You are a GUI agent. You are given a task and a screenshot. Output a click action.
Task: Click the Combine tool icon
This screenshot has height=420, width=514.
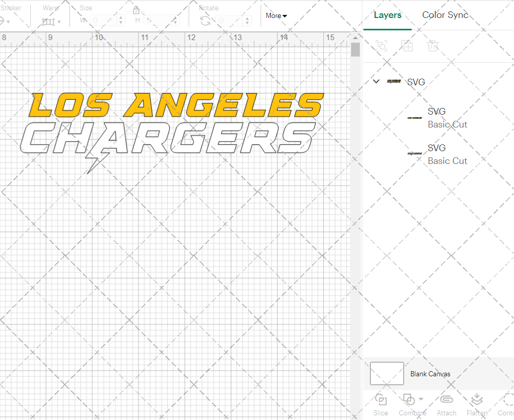click(409, 399)
